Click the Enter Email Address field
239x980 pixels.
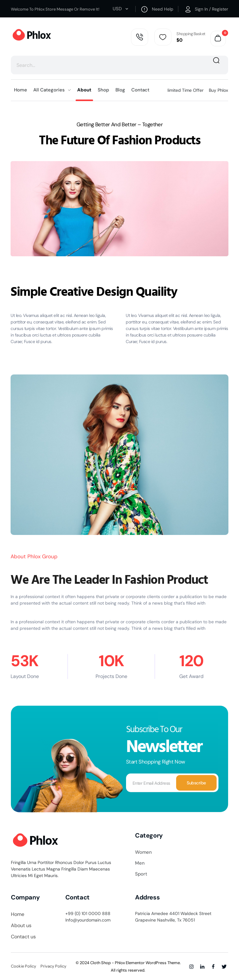151,783
